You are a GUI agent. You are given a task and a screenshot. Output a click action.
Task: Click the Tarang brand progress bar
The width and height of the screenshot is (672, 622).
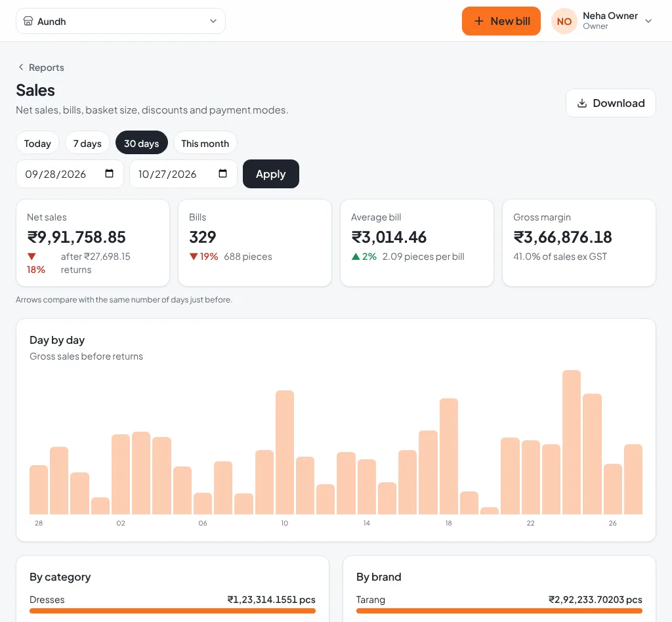pyautogui.click(x=499, y=611)
